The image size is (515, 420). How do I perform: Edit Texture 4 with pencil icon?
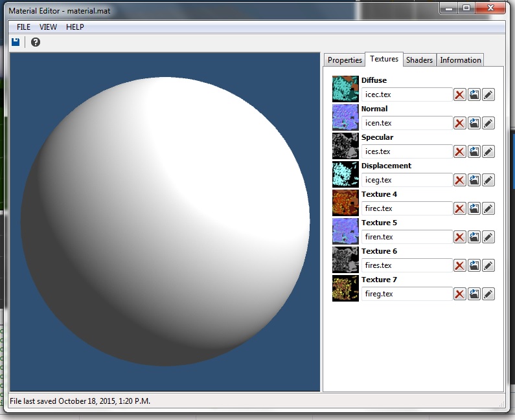pos(488,208)
